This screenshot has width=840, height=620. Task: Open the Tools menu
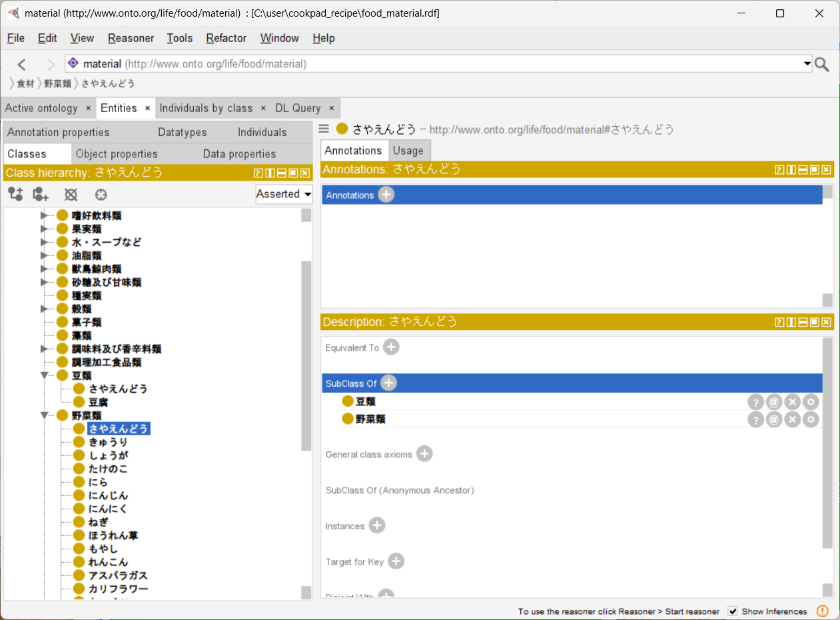click(180, 38)
